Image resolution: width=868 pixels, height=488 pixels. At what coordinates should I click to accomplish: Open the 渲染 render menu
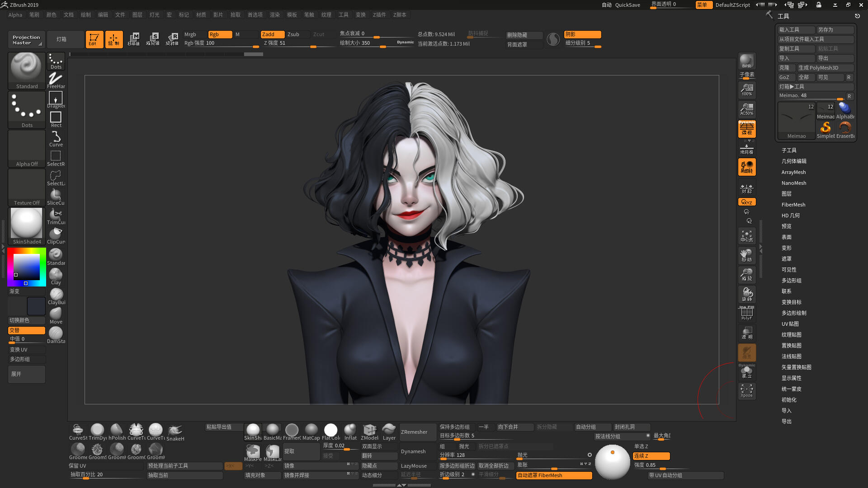(275, 15)
